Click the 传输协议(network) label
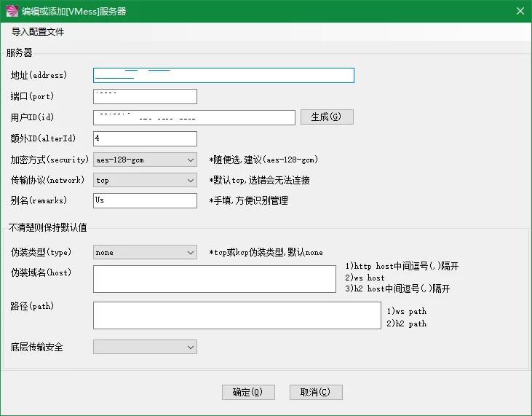The image size is (532, 416). coord(47,180)
